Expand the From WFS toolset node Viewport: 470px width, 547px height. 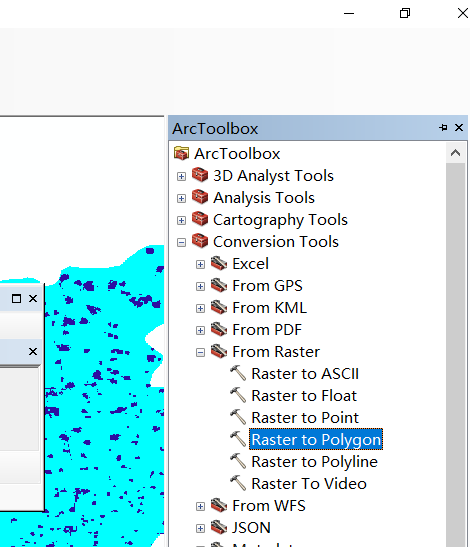coord(200,506)
